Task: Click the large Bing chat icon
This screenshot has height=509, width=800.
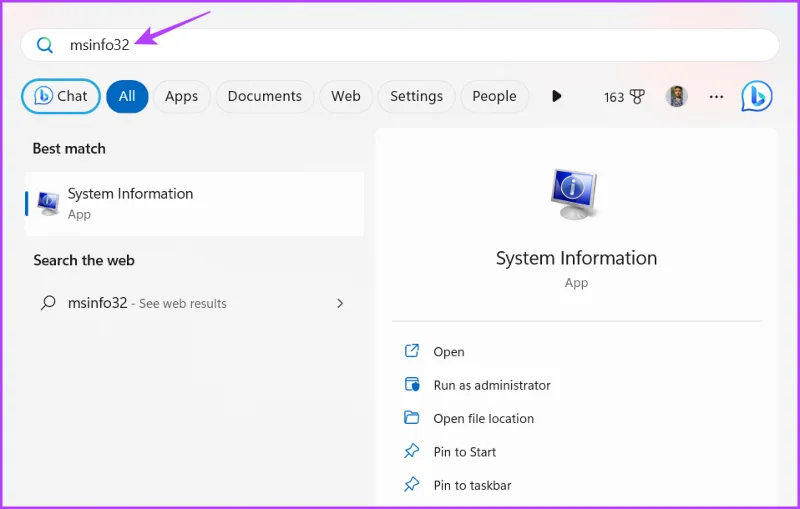Action: pyautogui.click(x=757, y=96)
